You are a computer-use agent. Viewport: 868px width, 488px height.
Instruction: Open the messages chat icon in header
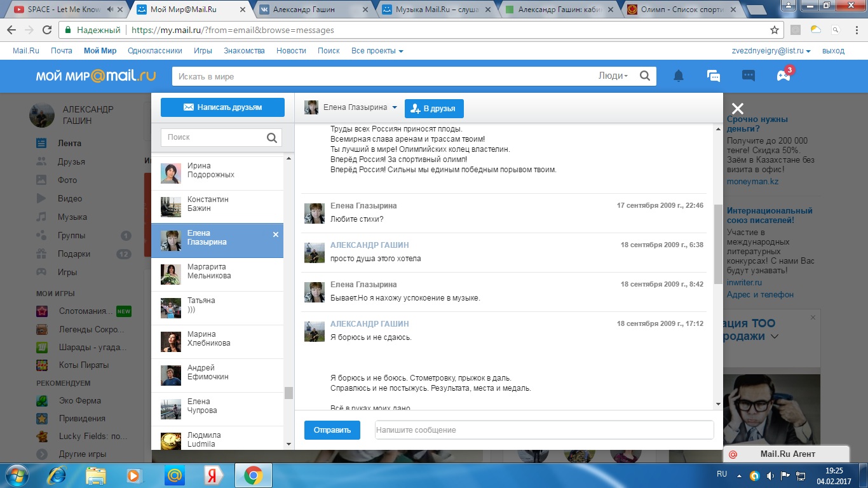click(714, 76)
